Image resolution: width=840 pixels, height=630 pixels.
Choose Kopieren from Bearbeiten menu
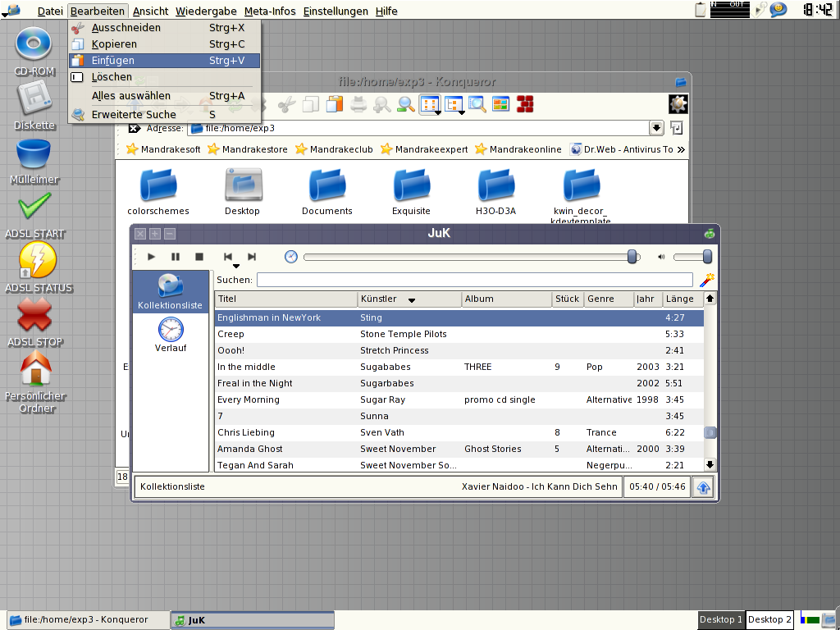point(164,44)
